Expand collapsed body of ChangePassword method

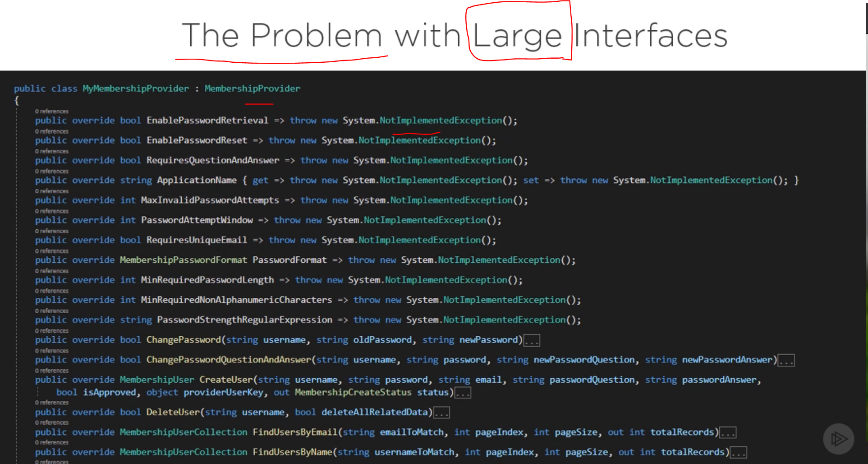click(532, 340)
